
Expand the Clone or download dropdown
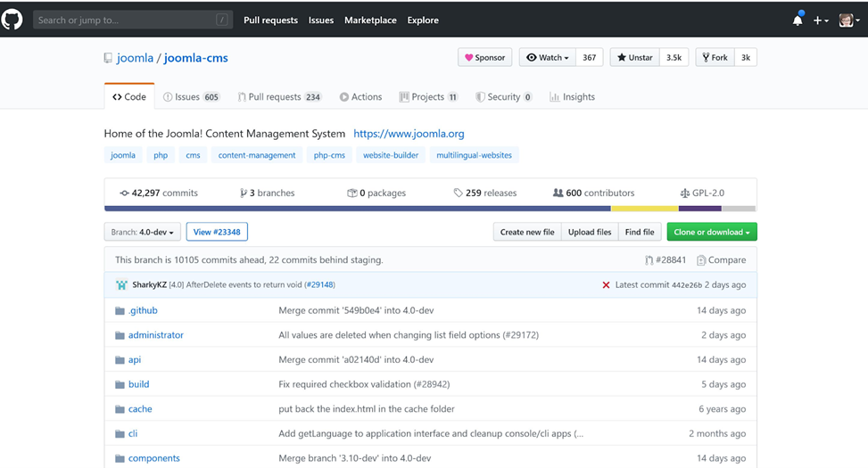(x=711, y=232)
